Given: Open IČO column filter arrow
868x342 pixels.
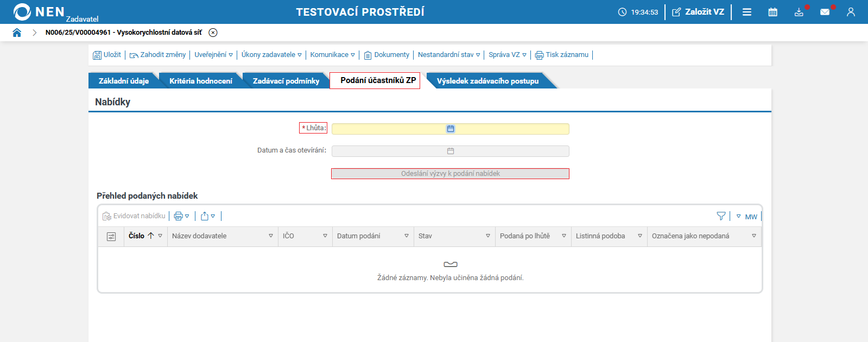Looking at the screenshot, I should point(325,236).
